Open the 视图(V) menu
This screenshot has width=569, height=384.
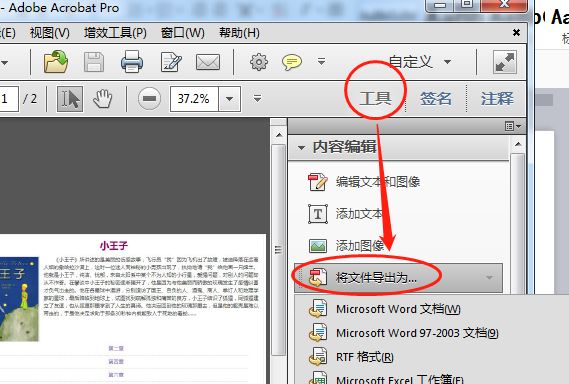pyautogui.click(x=50, y=33)
